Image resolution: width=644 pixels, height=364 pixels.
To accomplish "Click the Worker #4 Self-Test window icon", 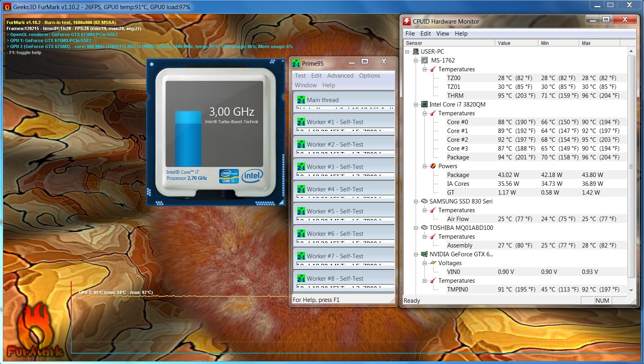I will (301, 189).
